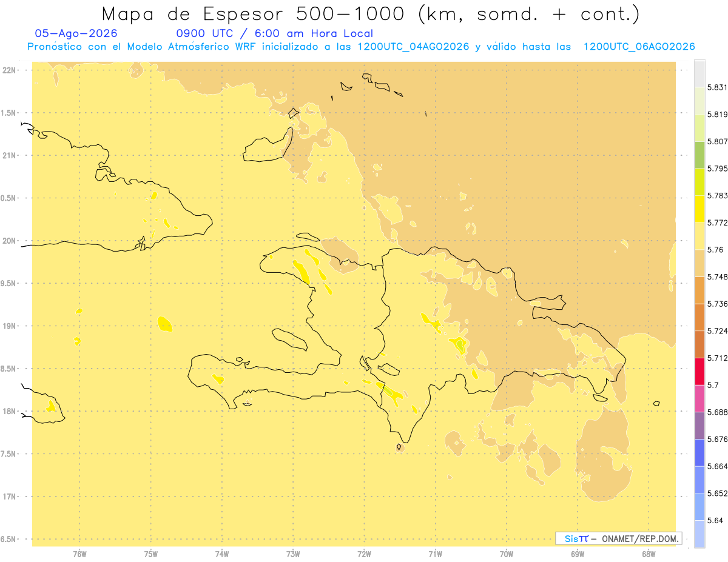
Task: Click the tan colorbar segment between 5.748 and 5.76
Action: [699, 263]
